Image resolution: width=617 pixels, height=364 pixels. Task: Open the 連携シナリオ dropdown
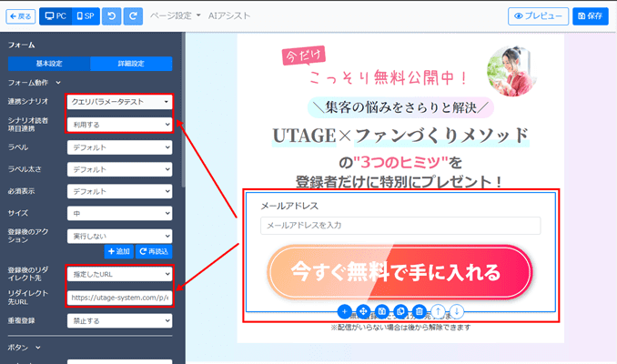coord(119,102)
